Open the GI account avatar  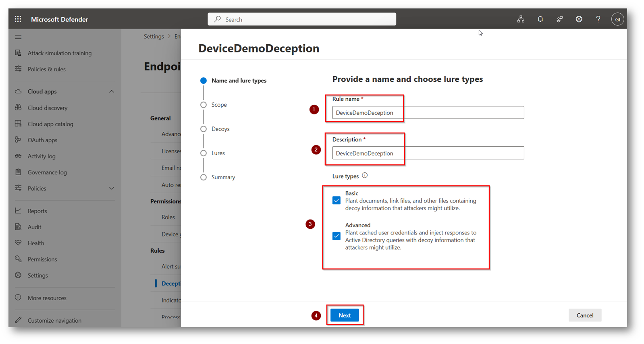point(617,19)
